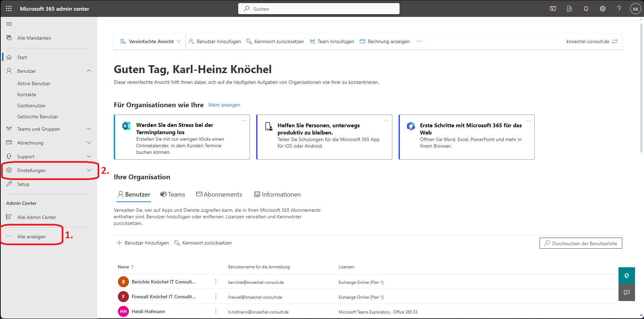Click the feedback chat icon
This screenshot has width=644, height=319.
(626, 292)
